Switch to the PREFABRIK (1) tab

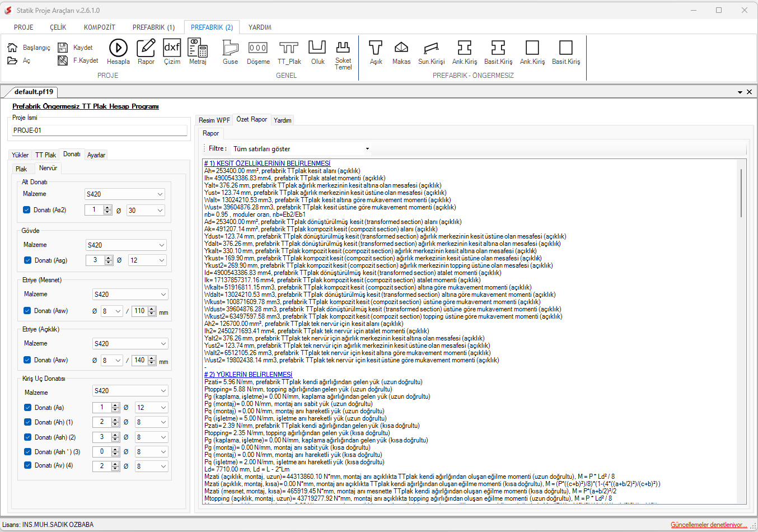click(x=153, y=27)
